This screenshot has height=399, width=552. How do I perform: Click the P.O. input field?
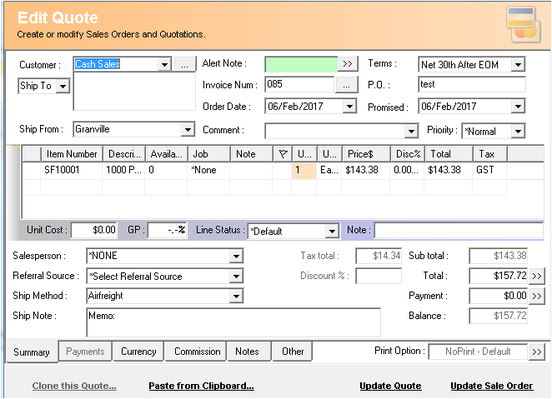[x=472, y=85]
